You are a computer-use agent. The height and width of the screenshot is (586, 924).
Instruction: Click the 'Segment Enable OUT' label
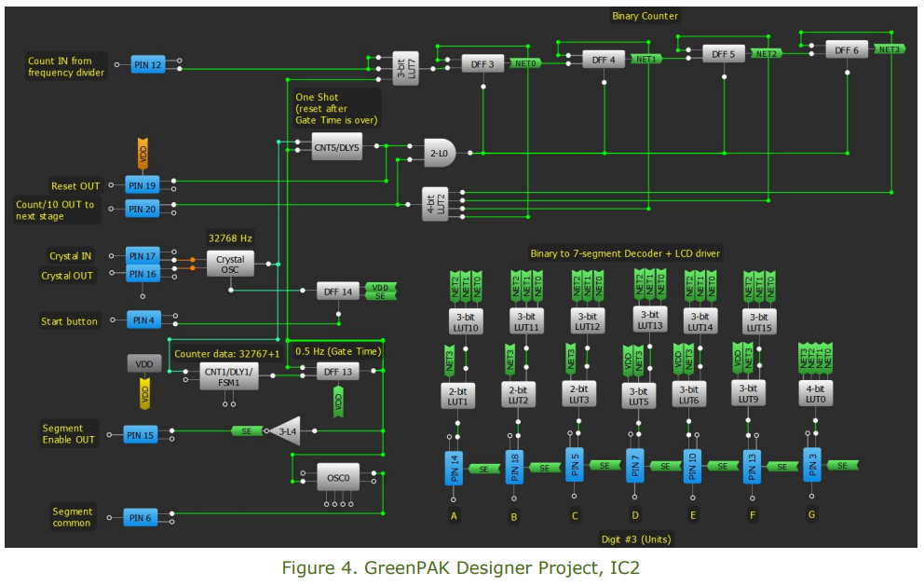(x=68, y=434)
